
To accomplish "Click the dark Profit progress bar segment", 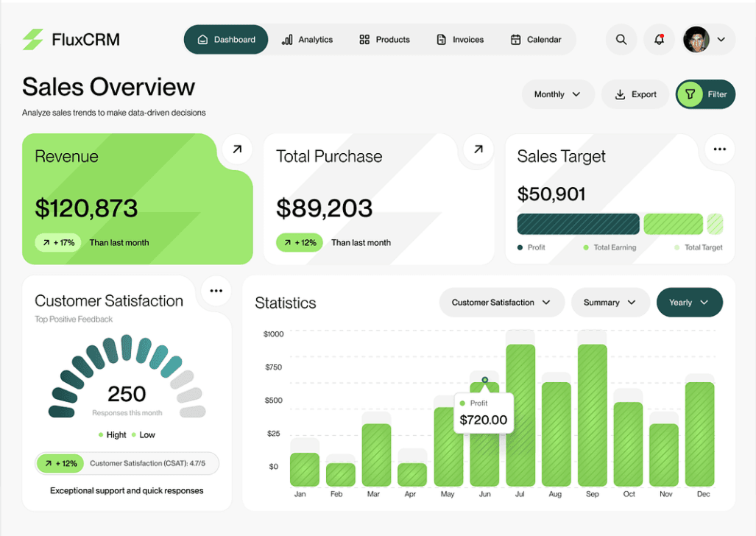I will (x=578, y=224).
